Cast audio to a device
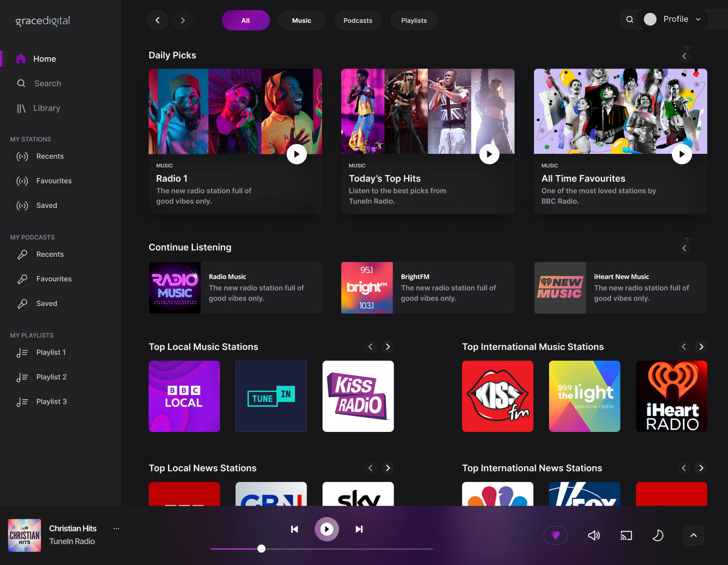 point(626,535)
